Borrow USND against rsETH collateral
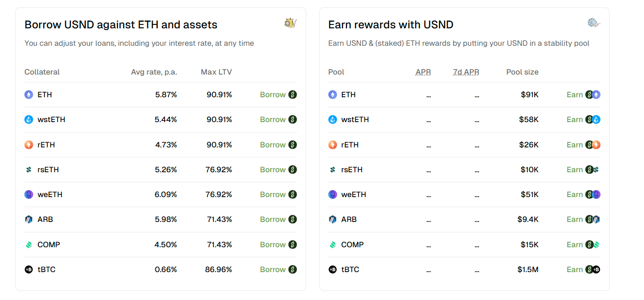This screenshot has height=300, width=644. 278,170
